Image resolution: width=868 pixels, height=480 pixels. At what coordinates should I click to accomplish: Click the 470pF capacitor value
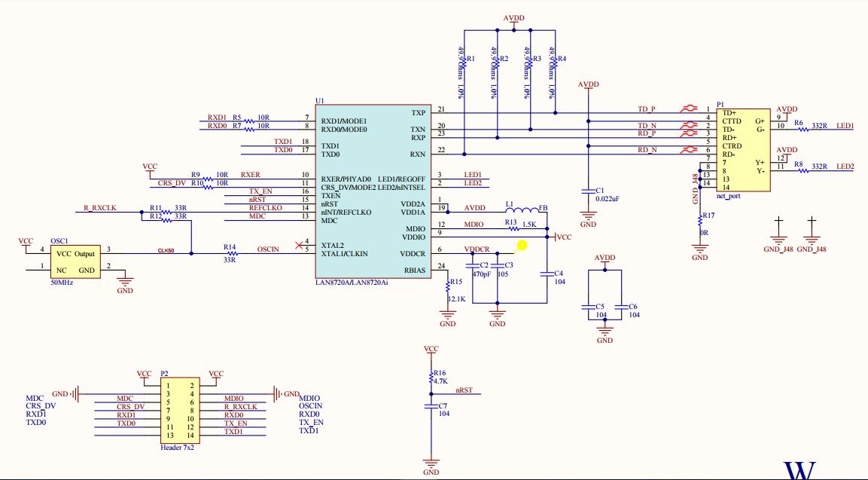click(482, 274)
